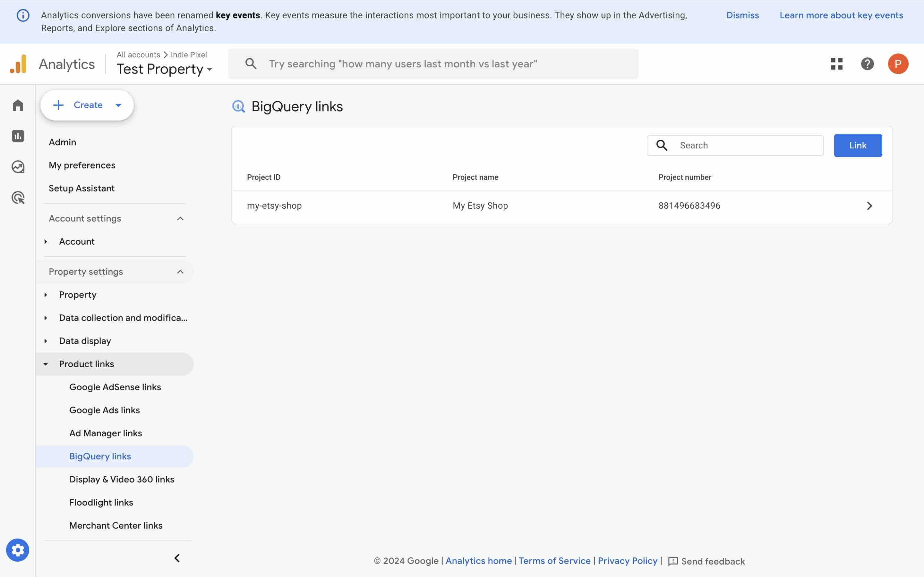Open the Reports bar chart icon
924x577 pixels.
18,136
